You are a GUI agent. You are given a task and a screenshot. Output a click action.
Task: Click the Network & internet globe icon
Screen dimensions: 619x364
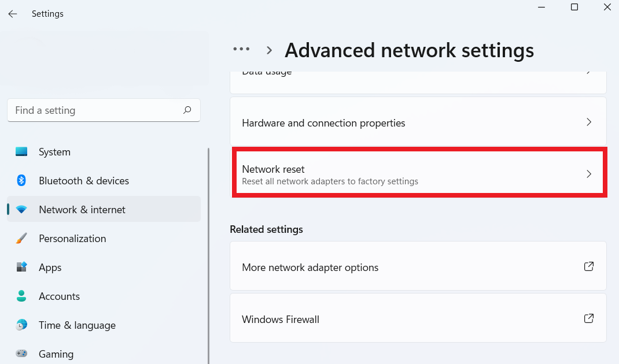(x=21, y=209)
